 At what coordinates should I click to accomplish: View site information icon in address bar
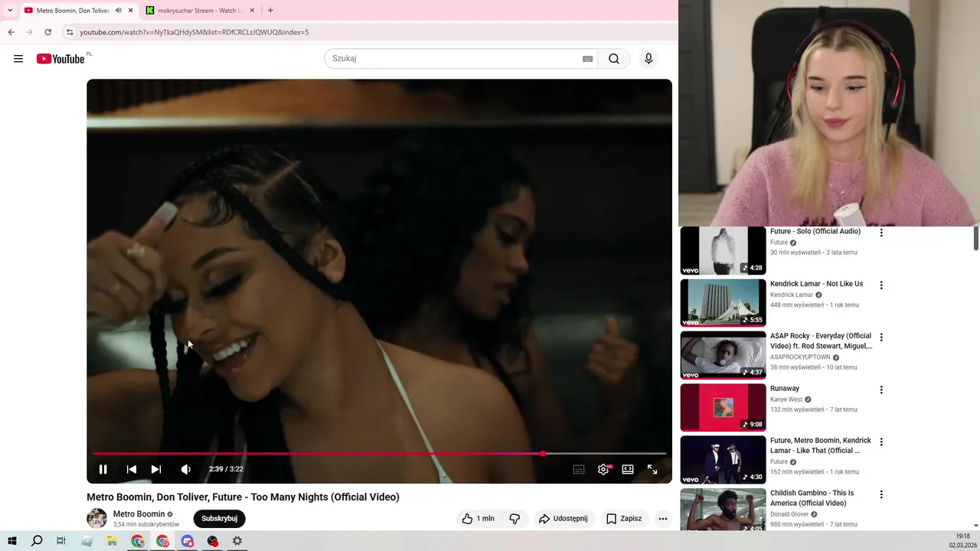70,32
